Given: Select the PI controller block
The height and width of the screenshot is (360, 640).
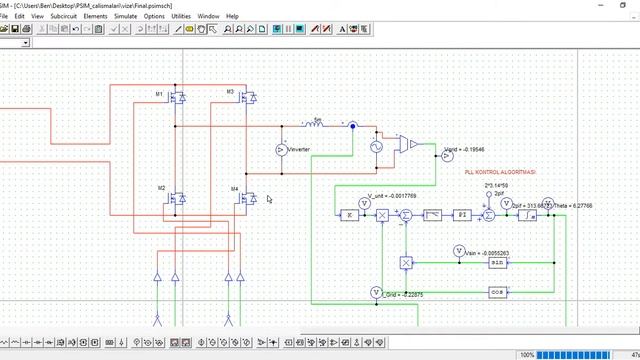Looking at the screenshot, I should pyautogui.click(x=462, y=215).
